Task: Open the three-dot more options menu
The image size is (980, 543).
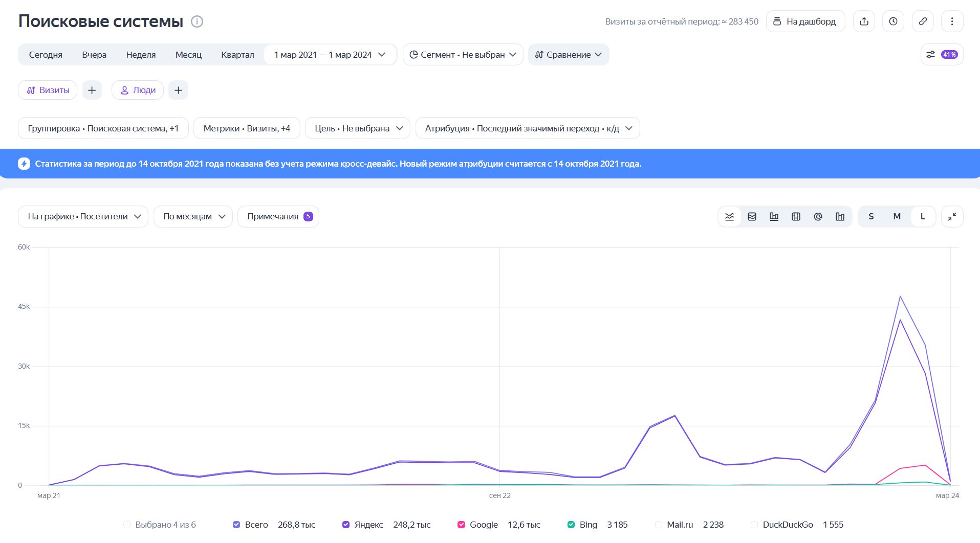Action: 952,21
